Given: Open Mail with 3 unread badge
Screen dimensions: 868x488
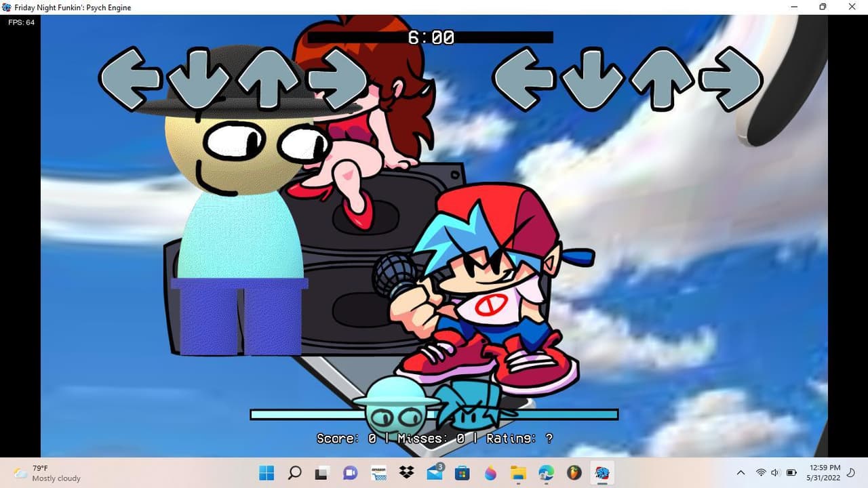Looking at the screenshot, I should click(x=435, y=472).
